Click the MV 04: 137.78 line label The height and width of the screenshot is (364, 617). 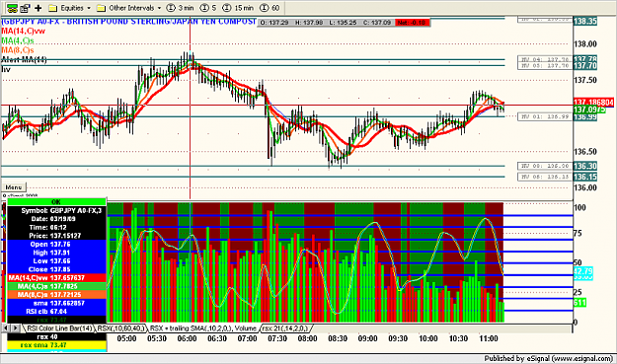pos(545,59)
